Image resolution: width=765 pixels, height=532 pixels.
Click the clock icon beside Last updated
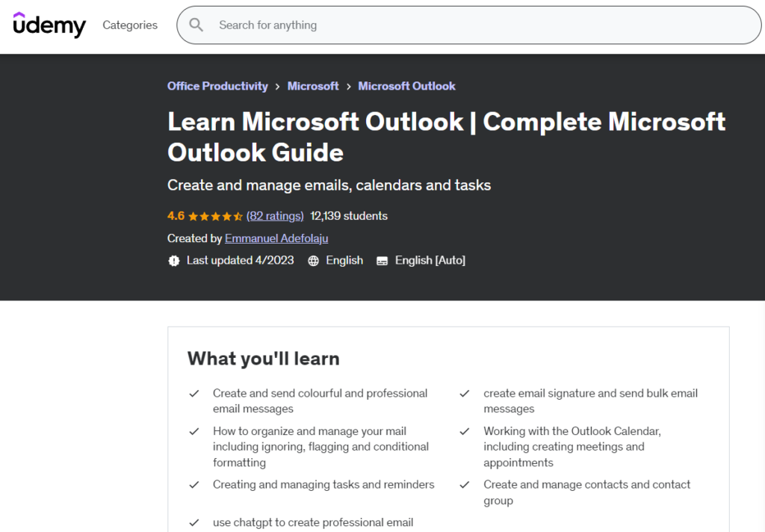[x=174, y=260]
